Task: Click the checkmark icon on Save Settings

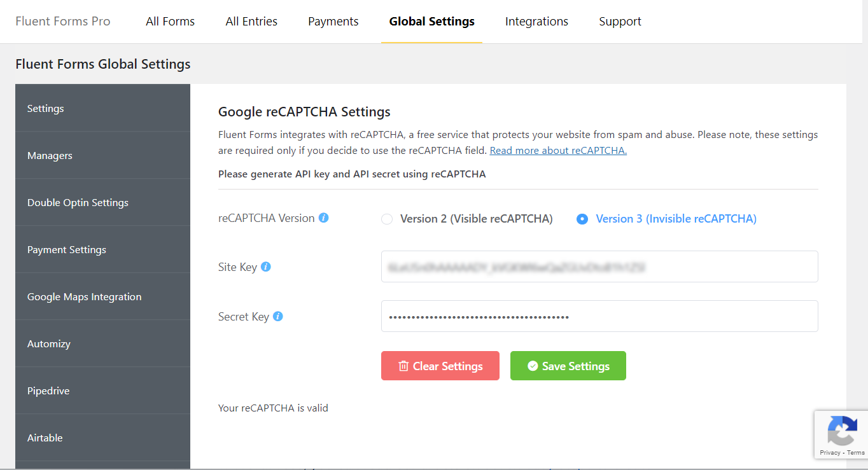Action: [533, 365]
